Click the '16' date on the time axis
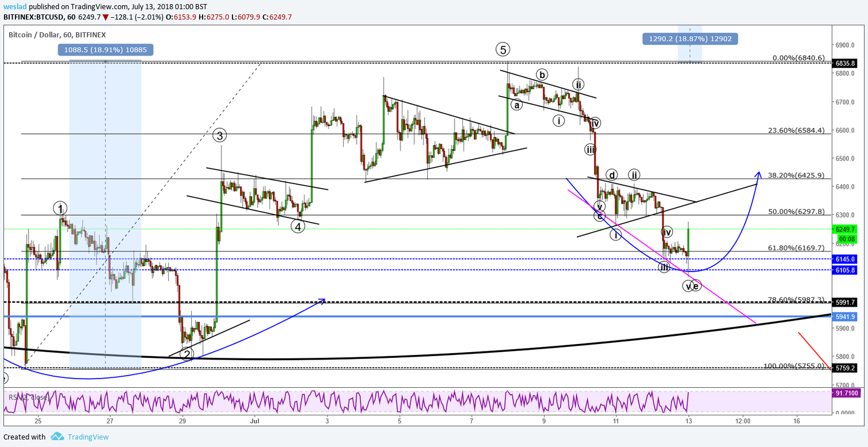This screenshot has width=868, height=447. tap(797, 421)
